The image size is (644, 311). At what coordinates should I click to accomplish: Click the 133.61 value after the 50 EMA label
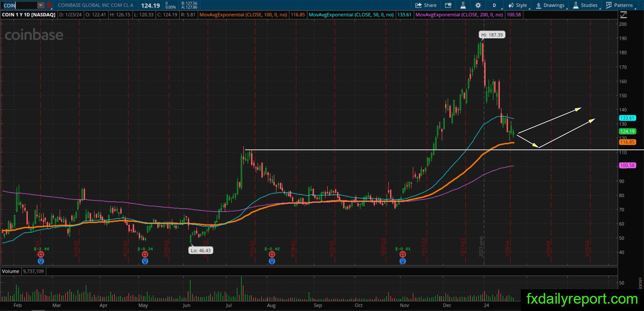click(404, 15)
